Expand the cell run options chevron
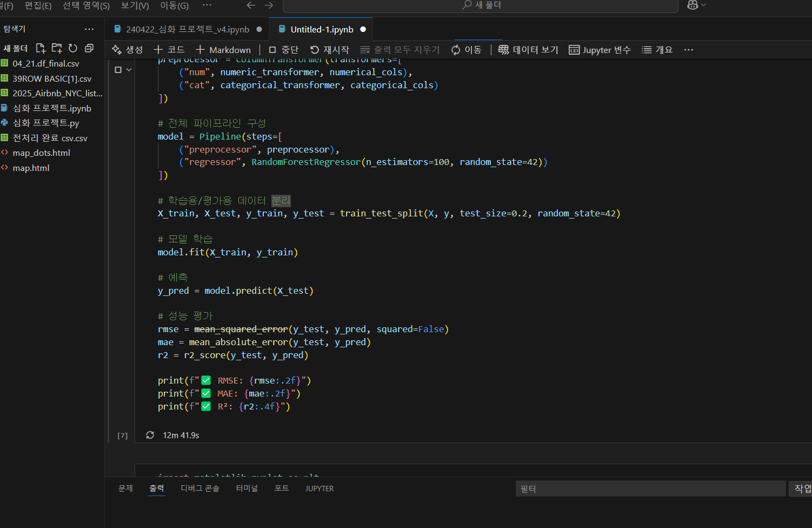 pyautogui.click(x=129, y=70)
